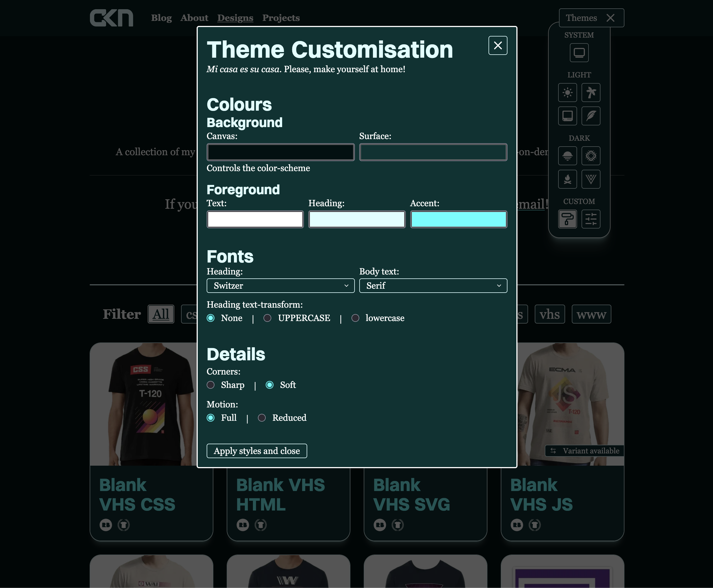
Task: Select the System monitor theme icon
Action: [x=579, y=53]
